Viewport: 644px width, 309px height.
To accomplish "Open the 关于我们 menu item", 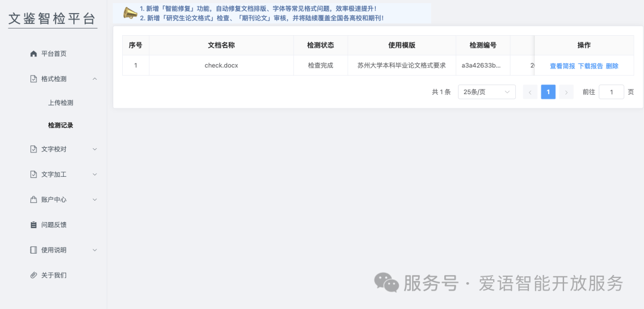I will tap(54, 276).
